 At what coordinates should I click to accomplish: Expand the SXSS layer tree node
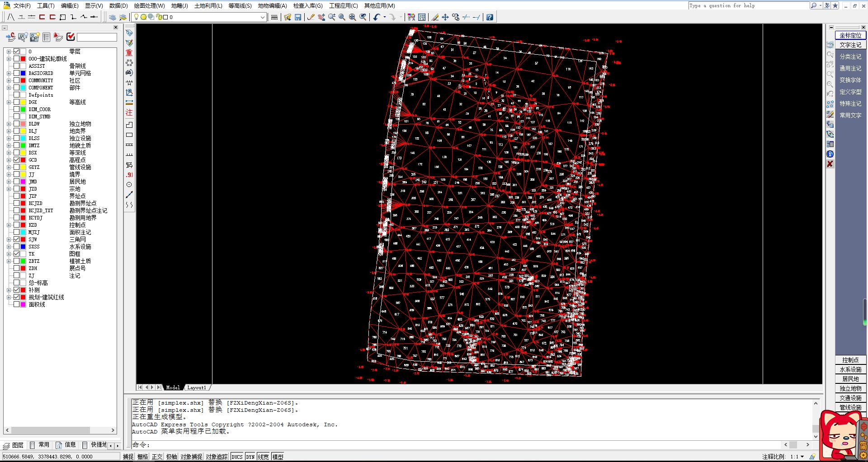pos(9,247)
